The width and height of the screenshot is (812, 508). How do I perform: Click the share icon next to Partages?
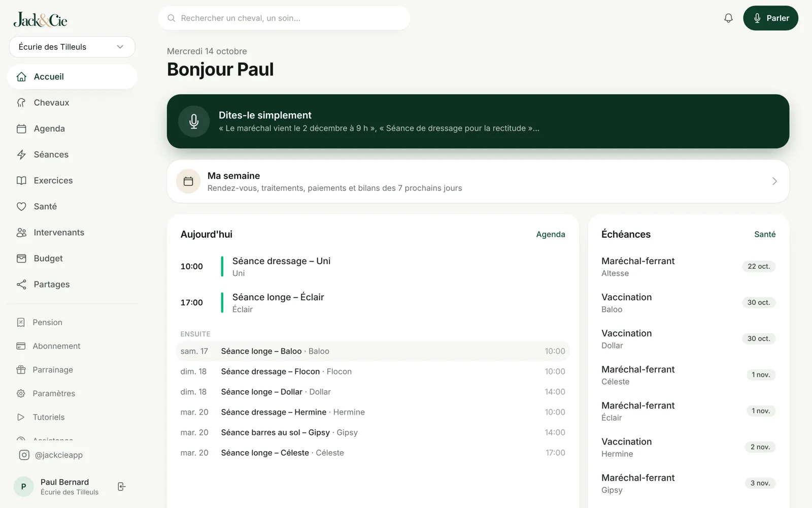[x=21, y=284]
